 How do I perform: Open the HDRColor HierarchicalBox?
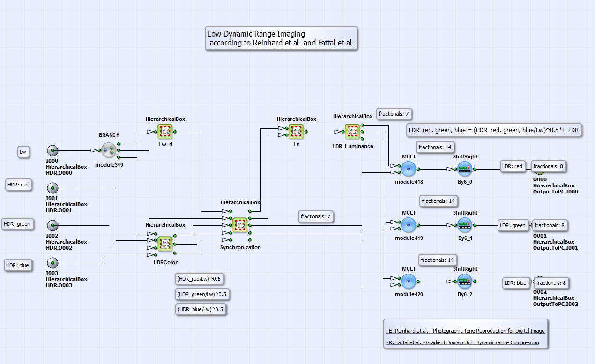pyautogui.click(x=165, y=244)
